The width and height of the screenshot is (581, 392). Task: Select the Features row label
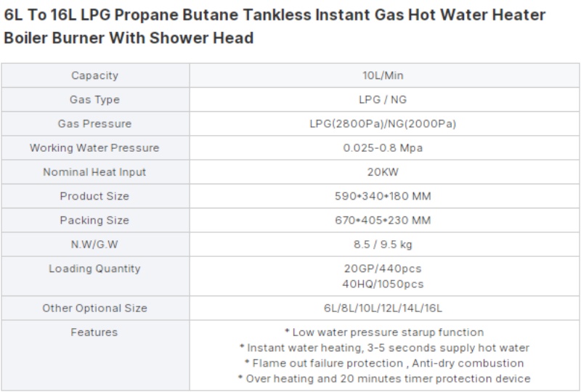(94, 332)
